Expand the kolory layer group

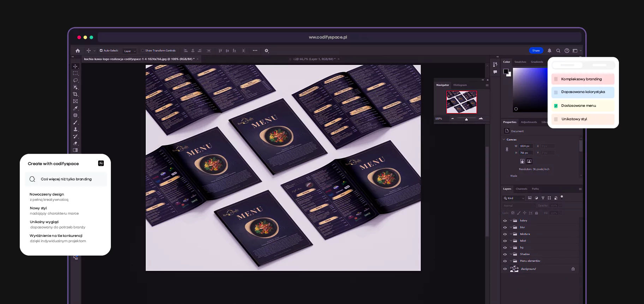click(511, 221)
